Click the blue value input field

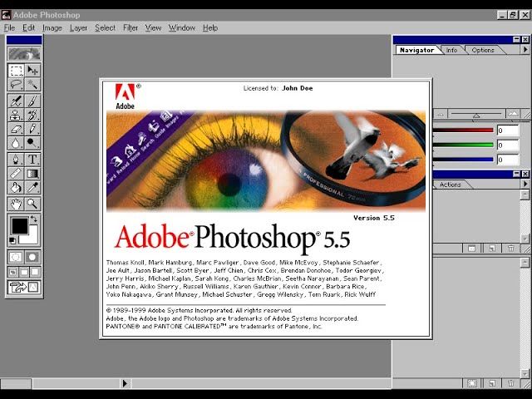click(508, 160)
